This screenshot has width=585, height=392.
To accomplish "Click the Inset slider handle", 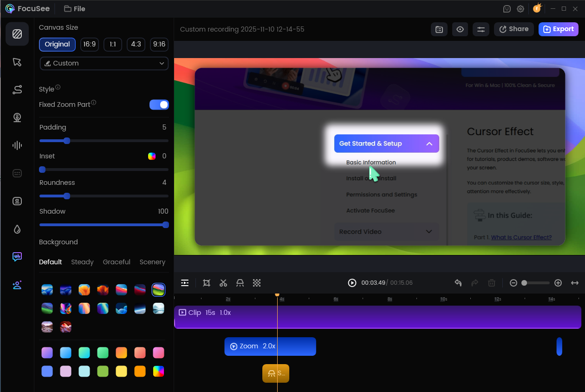I will [42, 170].
